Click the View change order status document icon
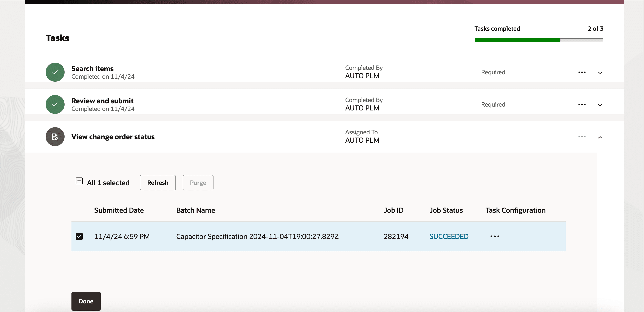 (55, 136)
